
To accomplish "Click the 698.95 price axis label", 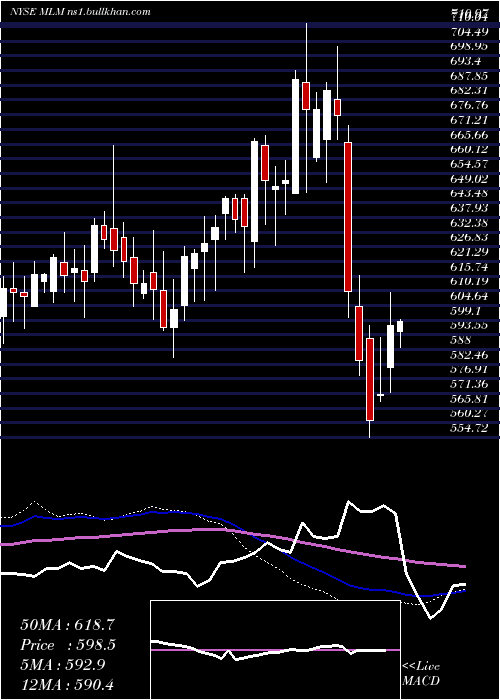I will point(470,47).
